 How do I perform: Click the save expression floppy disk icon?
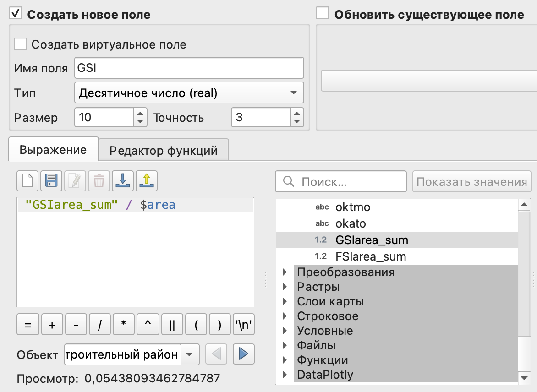click(51, 181)
